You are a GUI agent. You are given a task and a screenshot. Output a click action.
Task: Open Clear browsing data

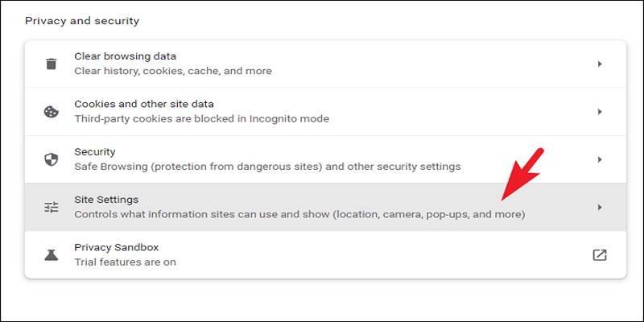click(125, 56)
